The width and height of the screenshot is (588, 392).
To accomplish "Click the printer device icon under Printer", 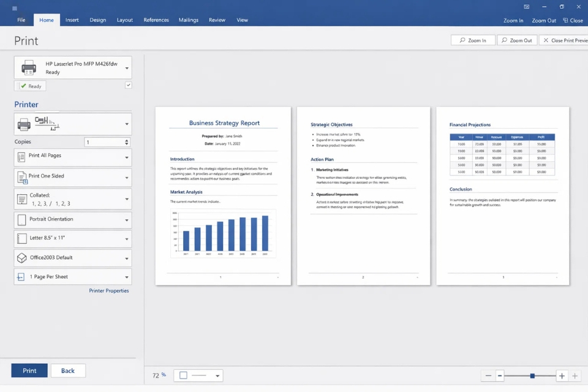I will click(23, 123).
